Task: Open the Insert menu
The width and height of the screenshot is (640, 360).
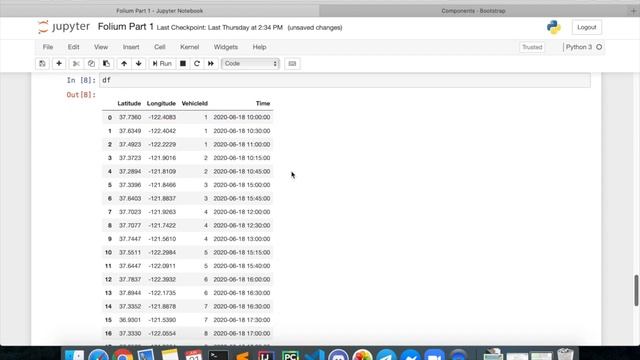Action: click(x=131, y=47)
